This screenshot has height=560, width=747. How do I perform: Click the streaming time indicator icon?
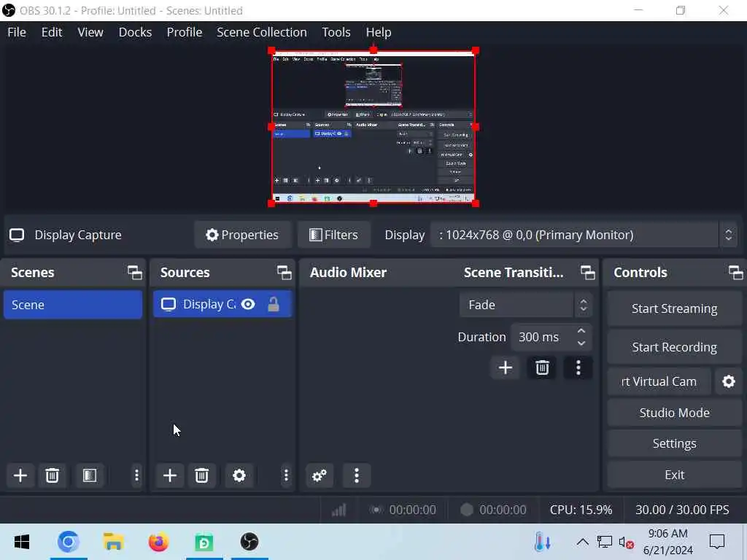pyautogui.click(x=376, y=510)
